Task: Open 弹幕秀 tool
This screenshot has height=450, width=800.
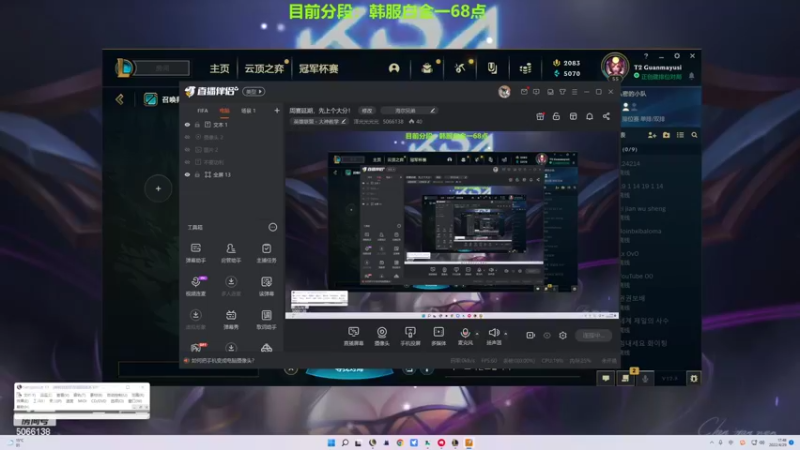Action: (231, 319)
